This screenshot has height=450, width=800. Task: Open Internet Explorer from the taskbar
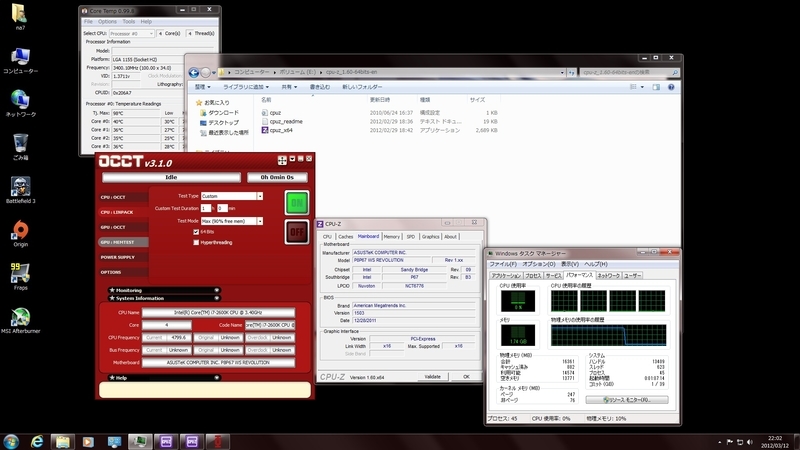pos(37,441)
